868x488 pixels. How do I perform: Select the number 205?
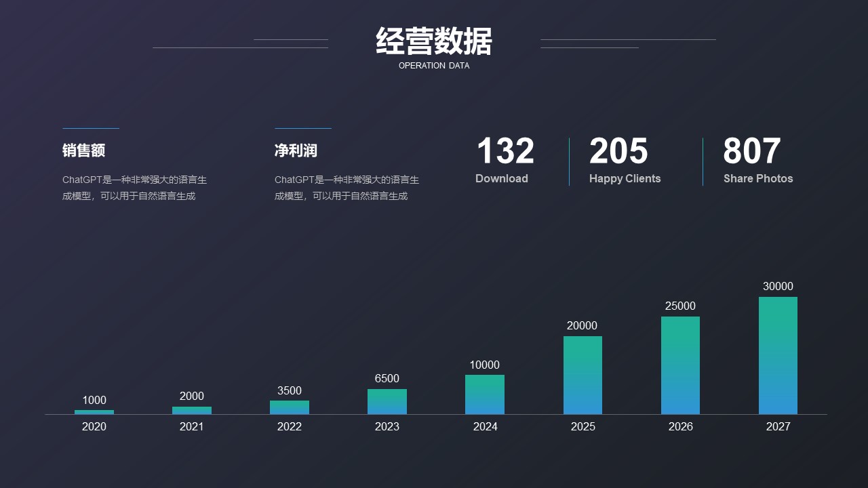click(618, 151)
